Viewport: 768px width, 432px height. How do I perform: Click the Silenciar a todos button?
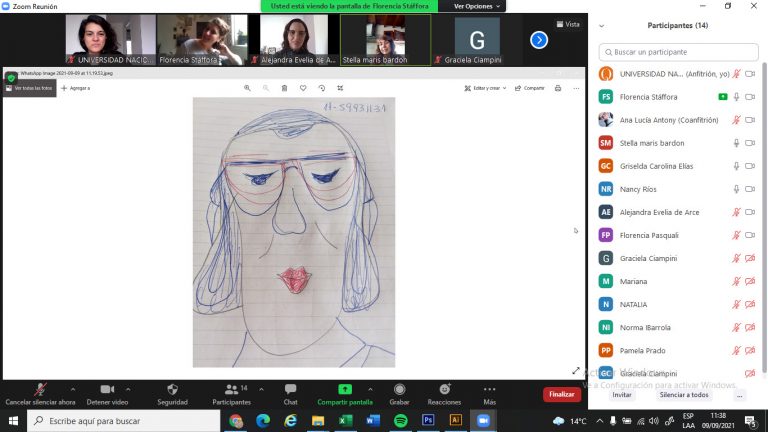[684, 395]
